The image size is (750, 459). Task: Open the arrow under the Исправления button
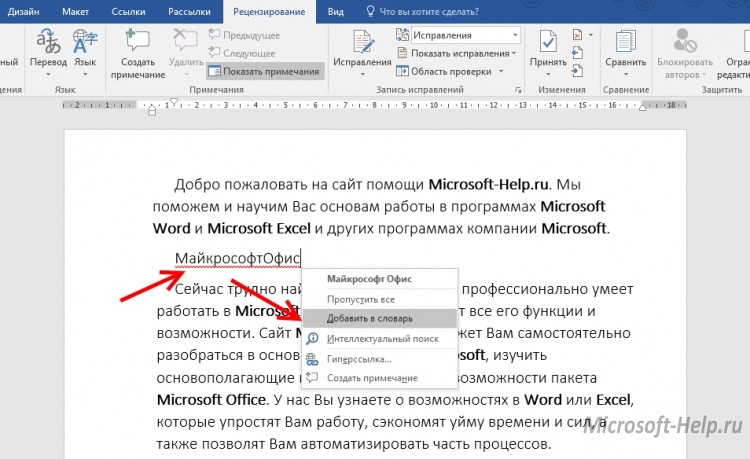click(x=362, y=74)
